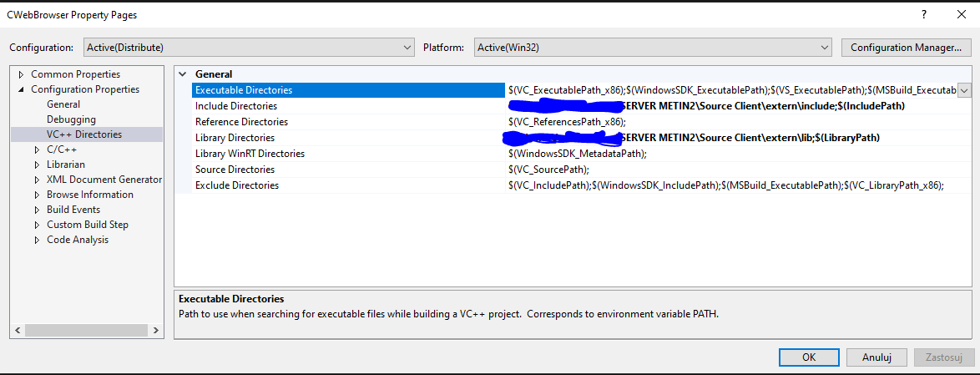Expand the XML Document Generator node
Viewport: 980px width, 375px height.
[x=37, y=180]
